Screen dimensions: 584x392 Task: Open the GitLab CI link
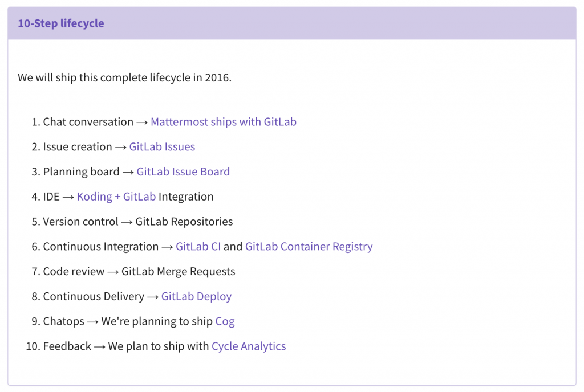click(198, 247)
